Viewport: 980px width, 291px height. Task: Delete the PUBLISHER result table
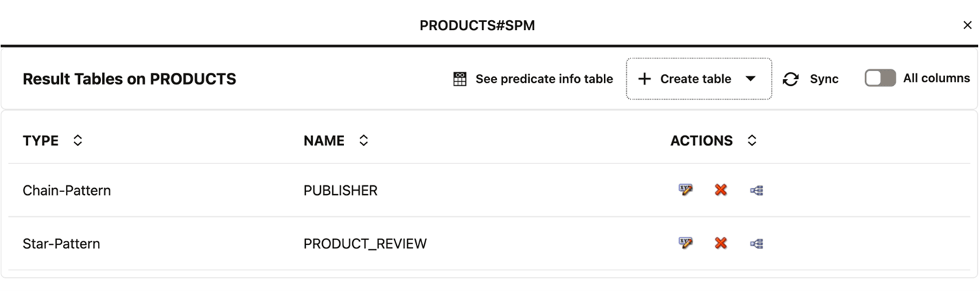(720, 190)
